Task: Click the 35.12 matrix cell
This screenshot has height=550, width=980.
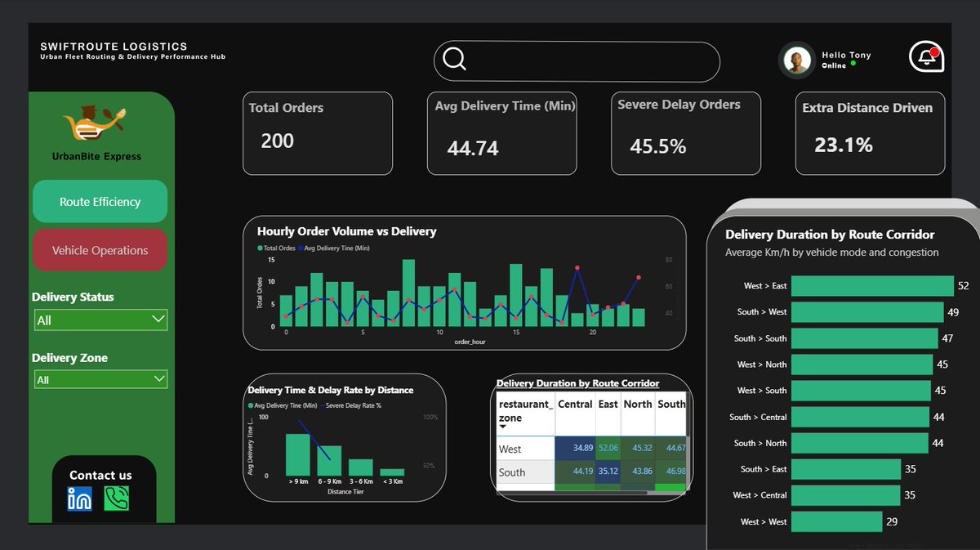Action: tap(608, 472)
